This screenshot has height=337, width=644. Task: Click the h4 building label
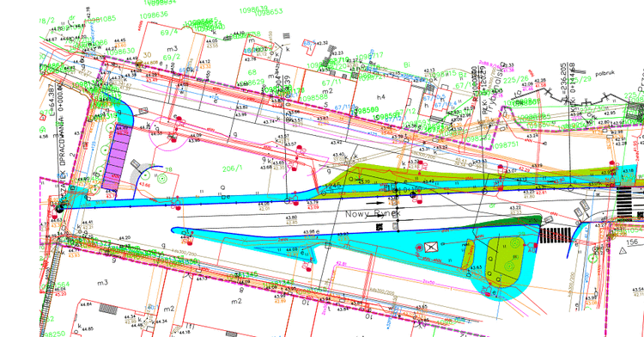pyautogui.click(x=381, y=97)
